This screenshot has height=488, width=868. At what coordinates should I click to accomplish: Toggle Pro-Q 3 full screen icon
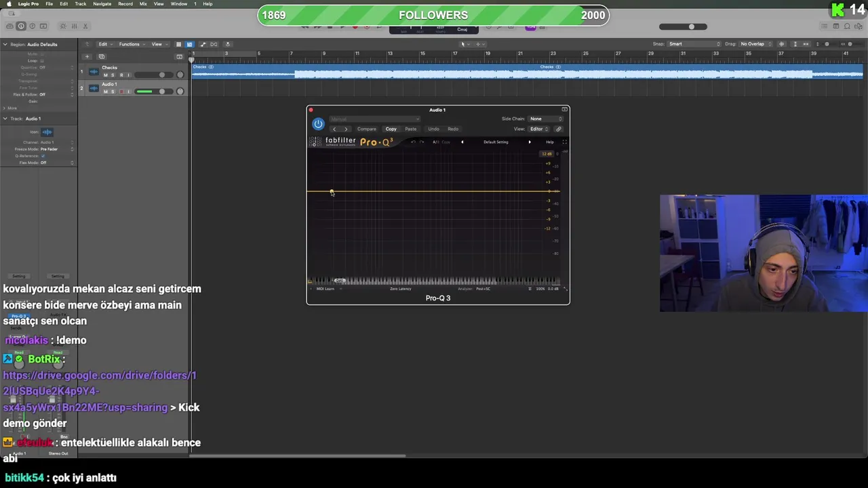click(564, 142)
